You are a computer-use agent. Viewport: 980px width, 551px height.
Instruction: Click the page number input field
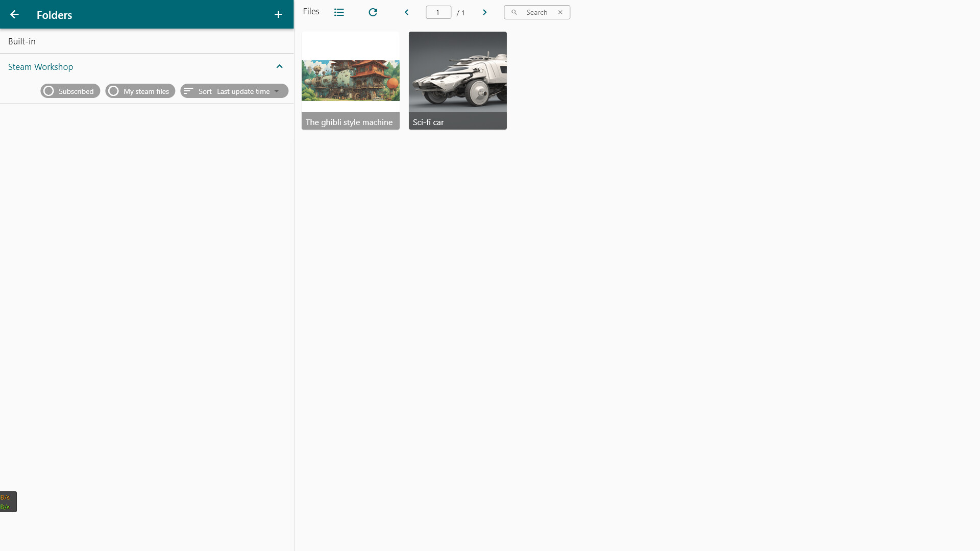click(438, 12)
